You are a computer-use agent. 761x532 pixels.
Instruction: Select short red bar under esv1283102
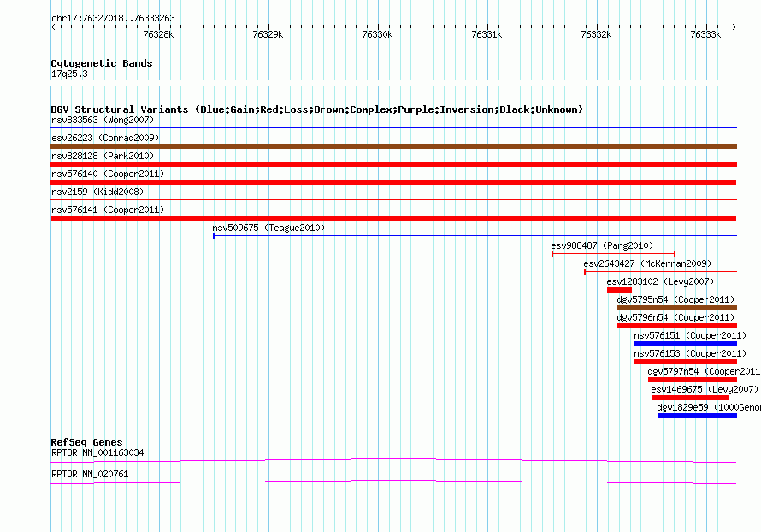tap(619, 290)
